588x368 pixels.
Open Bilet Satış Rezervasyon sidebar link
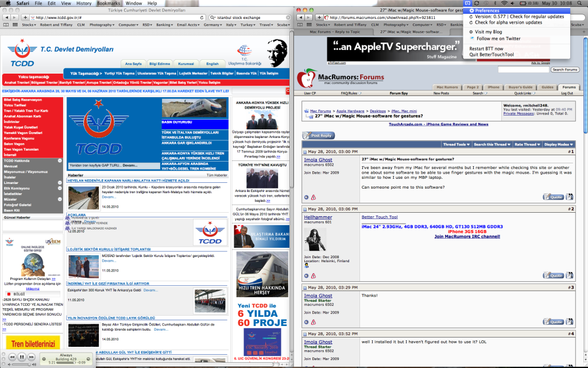(22, 100)
